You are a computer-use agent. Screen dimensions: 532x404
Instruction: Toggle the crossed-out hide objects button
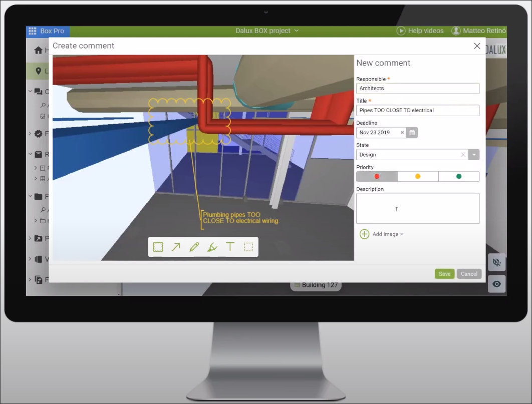tap(496, 262)
